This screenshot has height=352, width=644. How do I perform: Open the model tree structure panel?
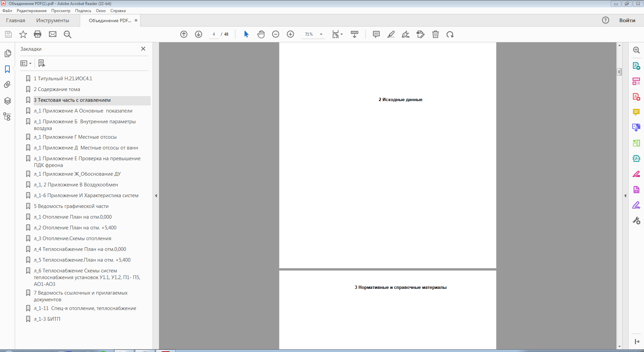coord(7,117)
